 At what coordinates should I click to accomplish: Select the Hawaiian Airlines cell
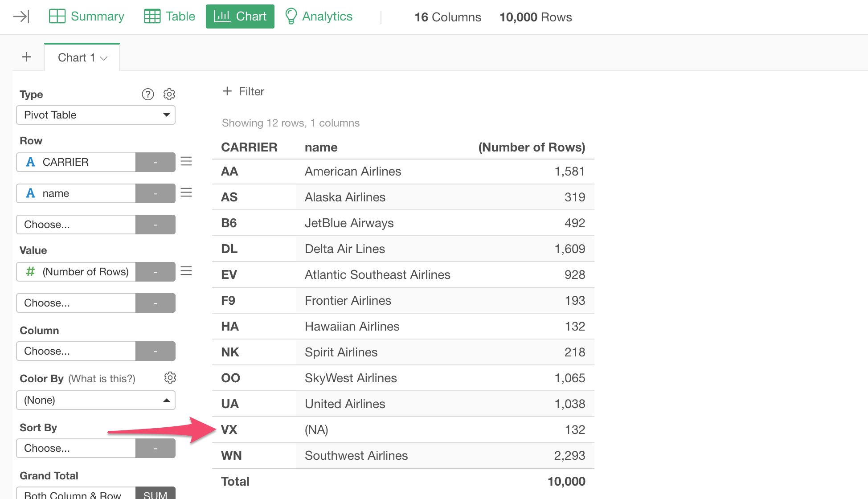click(352, 327)
